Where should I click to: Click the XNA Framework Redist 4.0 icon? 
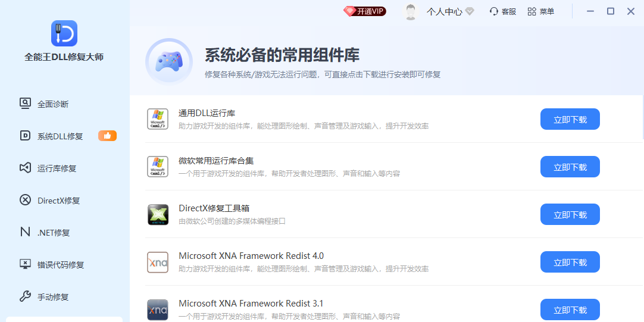[158, 262]
